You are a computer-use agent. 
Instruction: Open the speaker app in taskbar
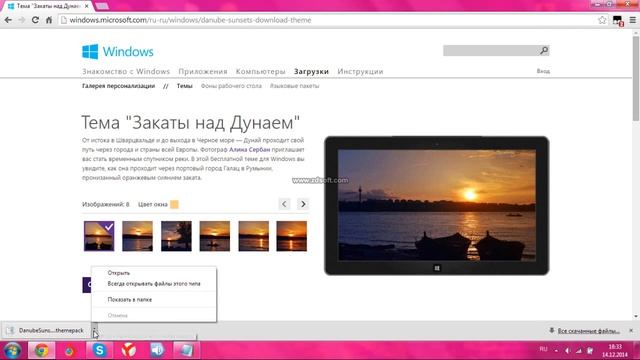[157, 351]
